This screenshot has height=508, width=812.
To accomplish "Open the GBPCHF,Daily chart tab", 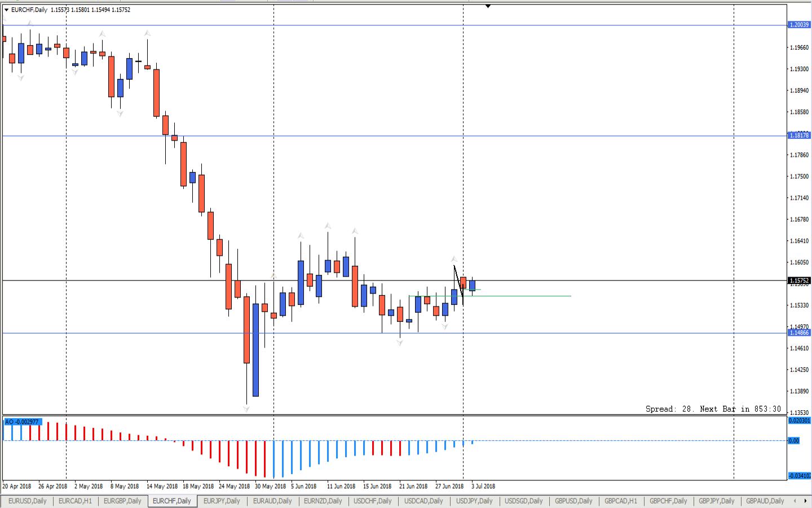I will [668, 501].
